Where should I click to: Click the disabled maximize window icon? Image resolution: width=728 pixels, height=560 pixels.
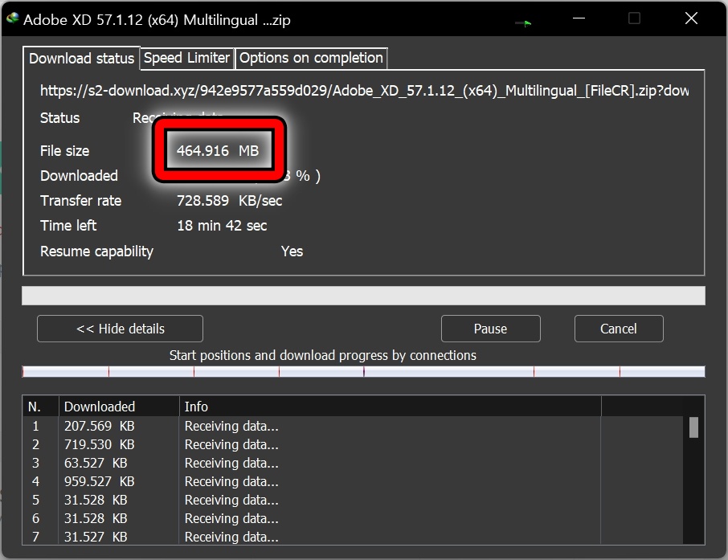click(x=634, y=18)
